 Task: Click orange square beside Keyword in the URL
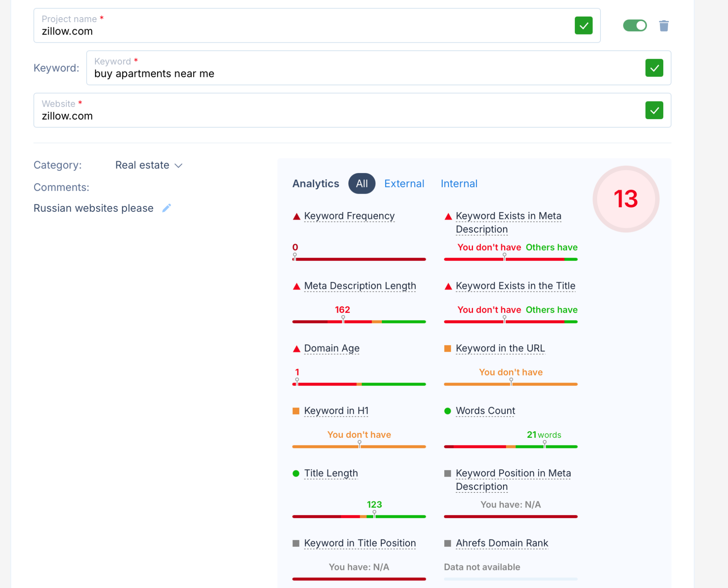click(x=448, y=348)
